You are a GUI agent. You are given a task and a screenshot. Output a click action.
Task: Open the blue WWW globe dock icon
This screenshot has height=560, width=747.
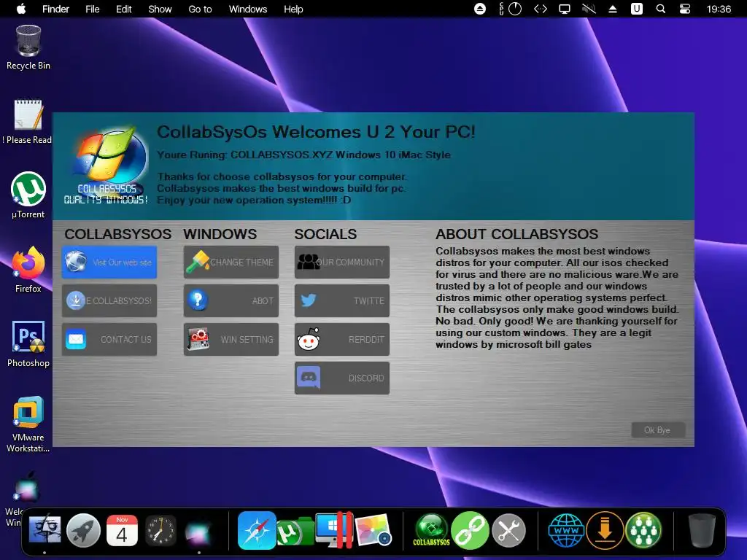(x=566, y=530)
